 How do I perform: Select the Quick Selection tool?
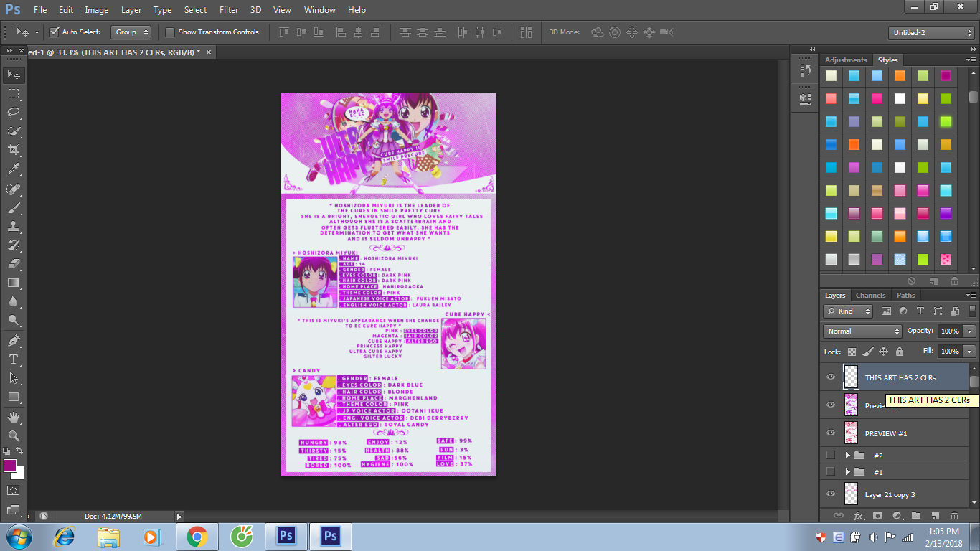pyautogui.click(x=14, y=131)
